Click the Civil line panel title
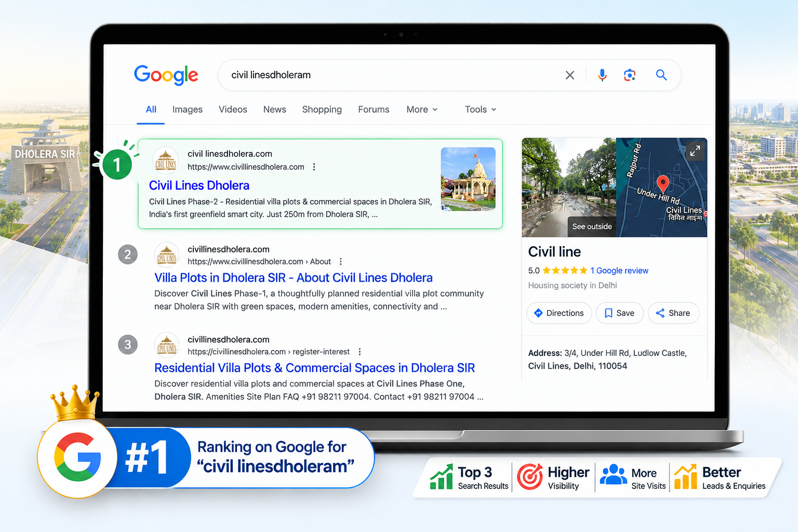The height and width of the screenshot is (532, 798). [x=554, y=252]
